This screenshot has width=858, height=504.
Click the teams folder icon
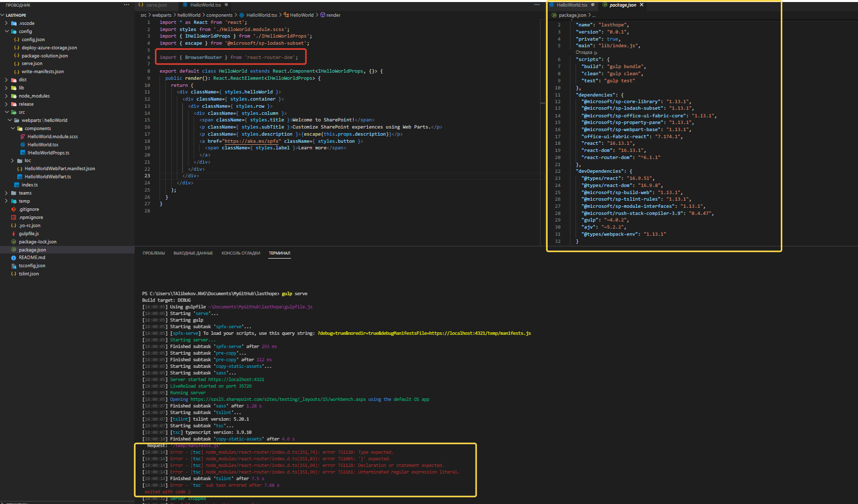14,193
